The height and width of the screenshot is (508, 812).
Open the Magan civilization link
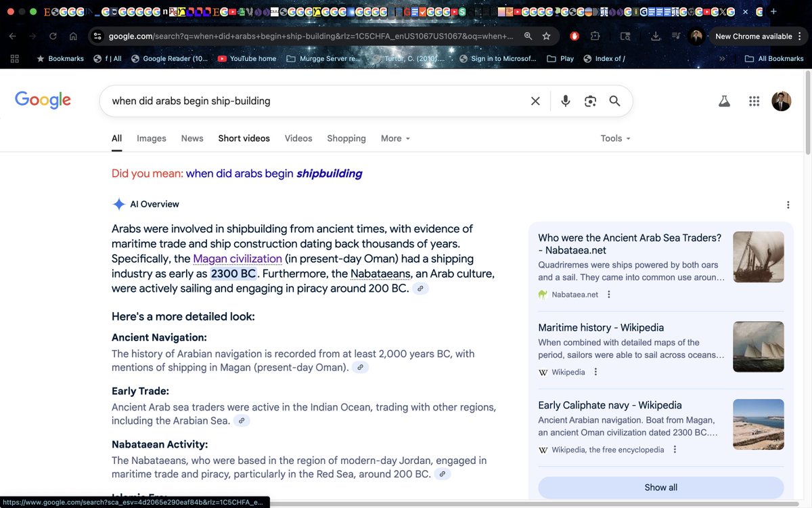pyautogui.click(x=238, y=259)
